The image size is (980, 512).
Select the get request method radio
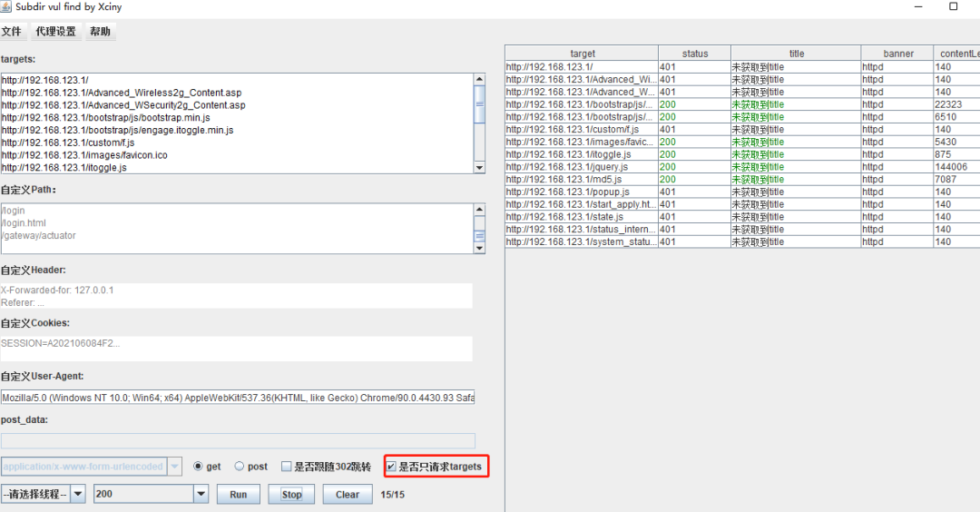198,467
